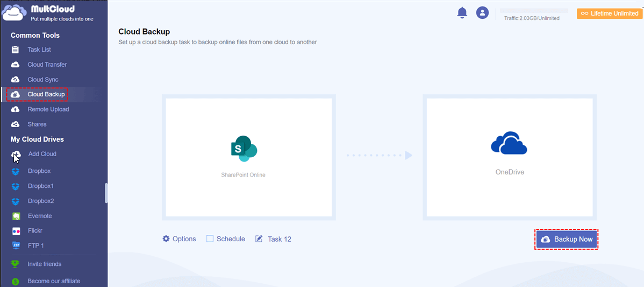This screenshot has width=644, height=287.
Task: Click the Task List clipboard icon
Action: point(15,50)
